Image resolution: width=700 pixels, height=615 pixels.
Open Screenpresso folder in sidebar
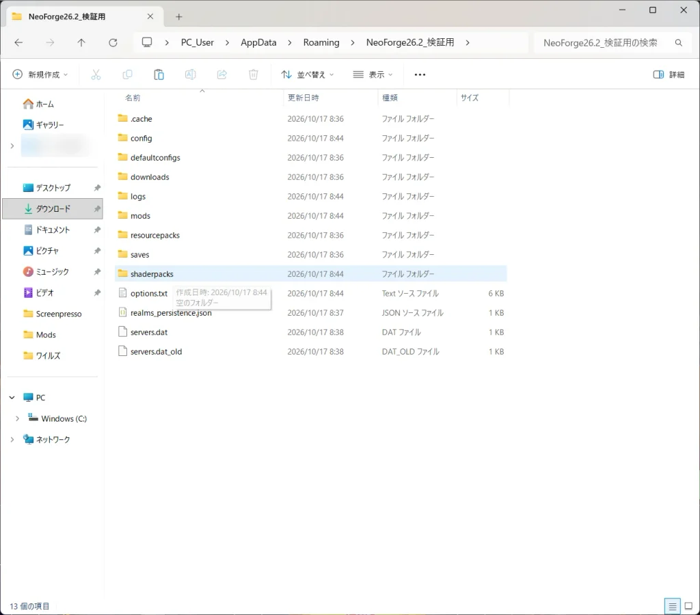coord(53,314)
